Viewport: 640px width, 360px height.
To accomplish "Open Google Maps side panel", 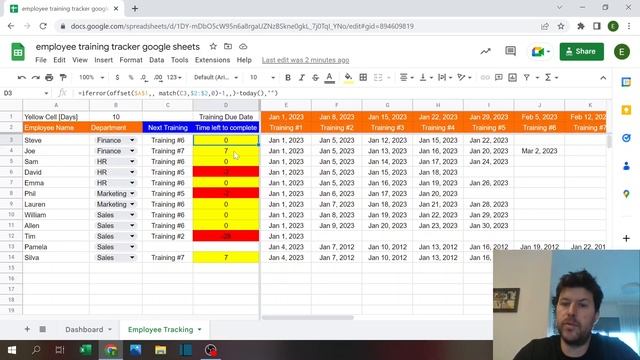I will [x=626, y=194].
